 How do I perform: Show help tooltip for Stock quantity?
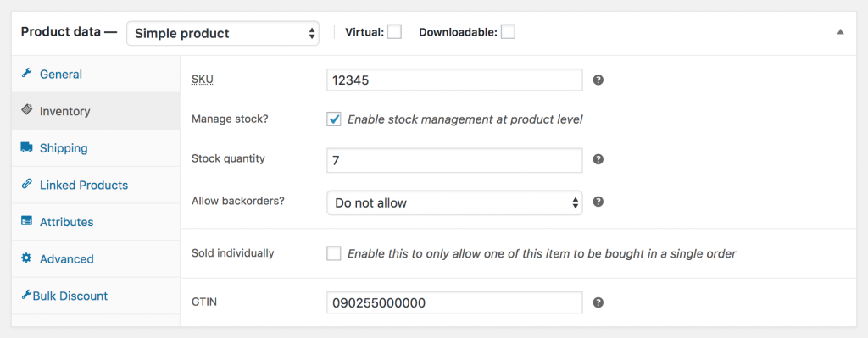pyautogui.click(x=598, y=159)
